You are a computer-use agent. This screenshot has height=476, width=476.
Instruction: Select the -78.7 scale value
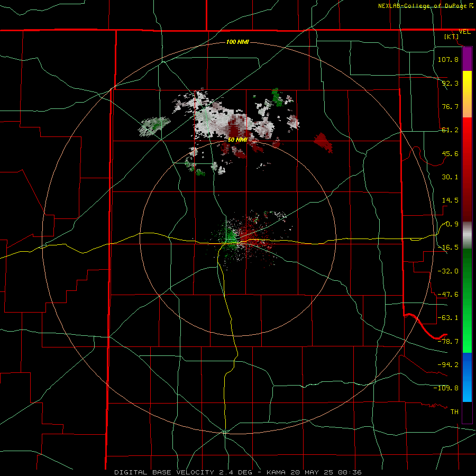click(448, 341)
